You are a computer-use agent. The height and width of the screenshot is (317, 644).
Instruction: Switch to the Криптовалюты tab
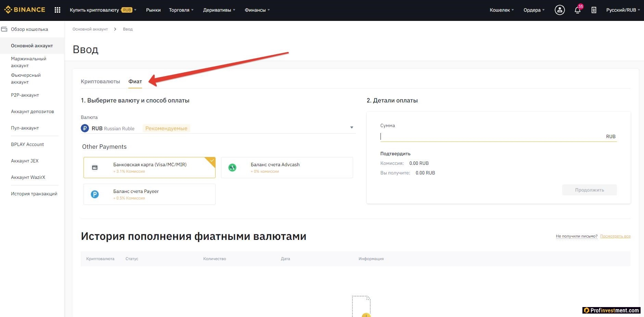[x=100, y=81]
